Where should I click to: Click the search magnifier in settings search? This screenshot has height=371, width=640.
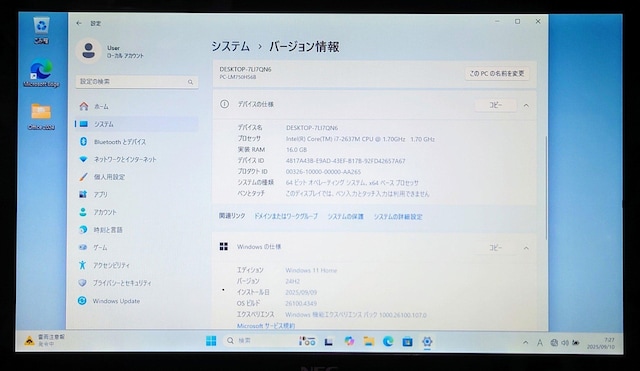coord(190,82)
